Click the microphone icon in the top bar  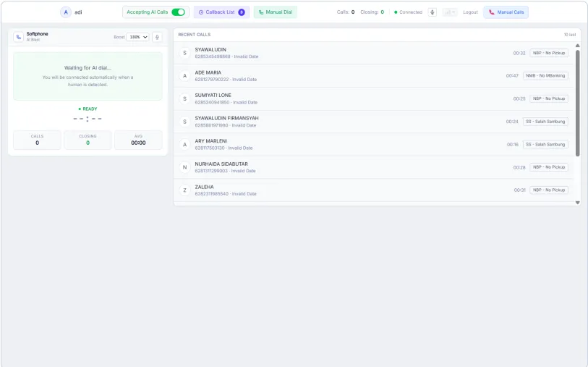[432, 12]
